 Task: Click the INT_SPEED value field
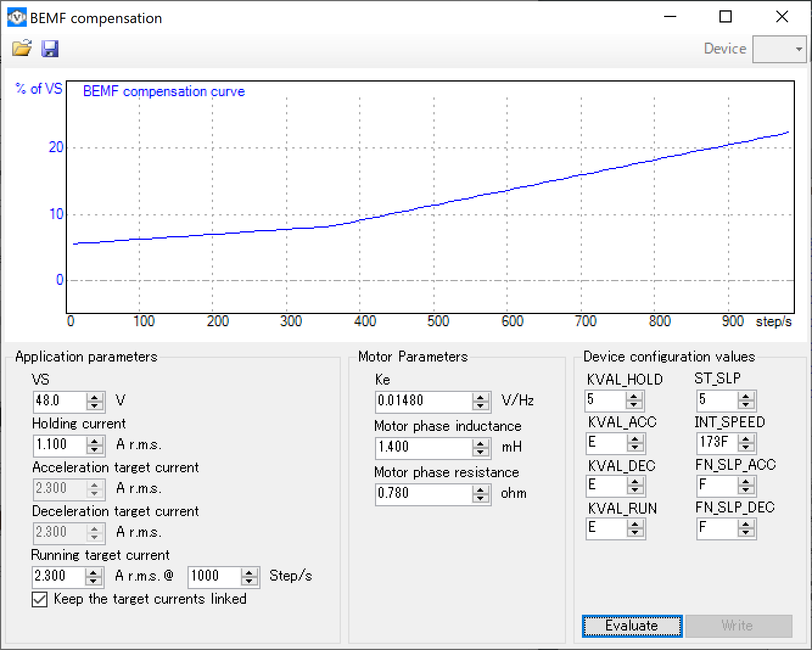[717, 442]
